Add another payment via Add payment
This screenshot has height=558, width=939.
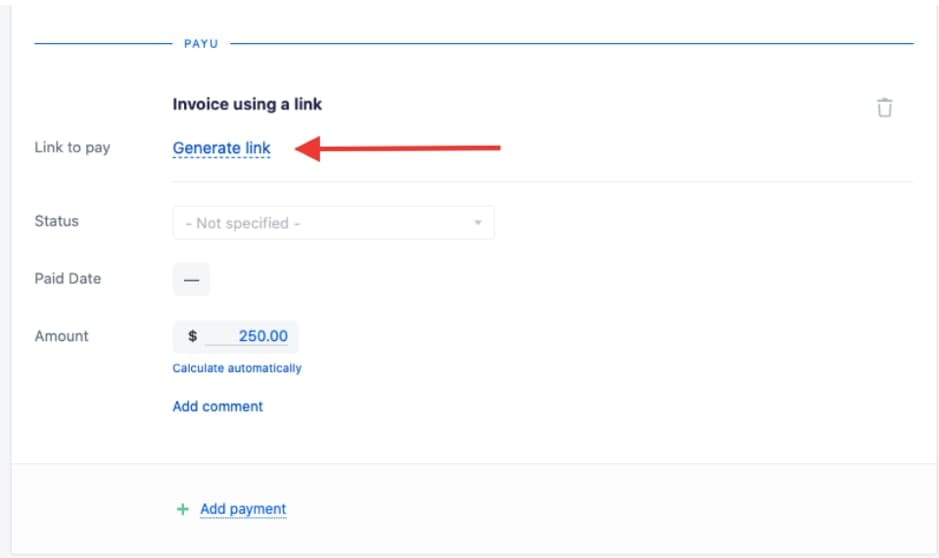243,509
